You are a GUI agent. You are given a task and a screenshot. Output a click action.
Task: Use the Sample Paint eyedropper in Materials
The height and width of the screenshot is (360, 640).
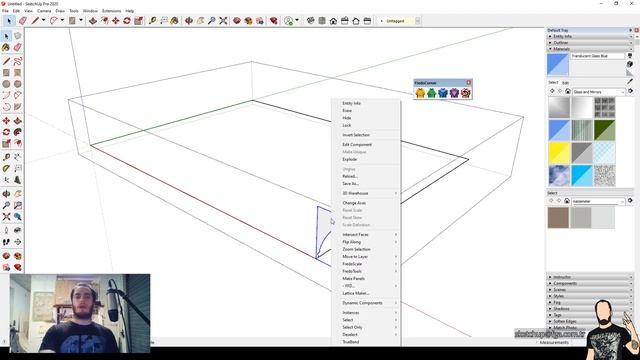[x=630, y=82]
